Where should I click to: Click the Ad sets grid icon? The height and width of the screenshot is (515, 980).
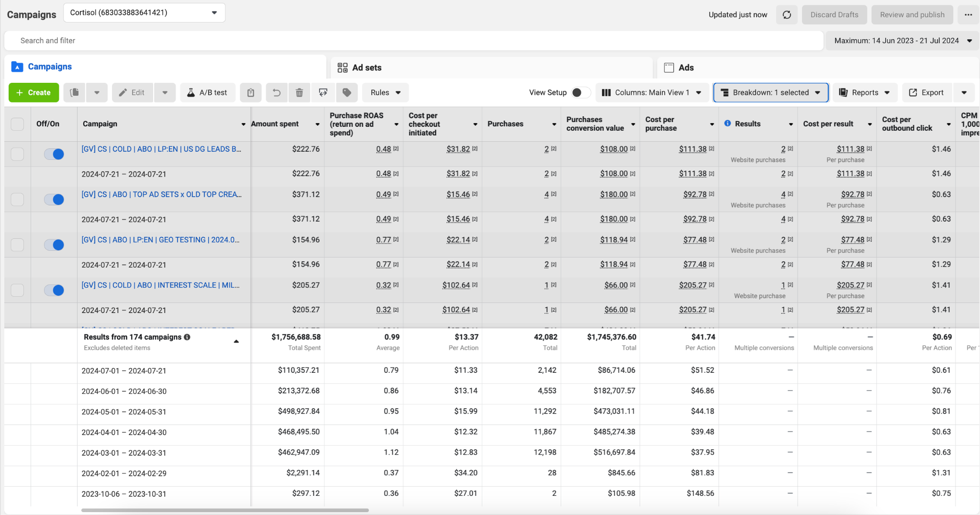343,67
